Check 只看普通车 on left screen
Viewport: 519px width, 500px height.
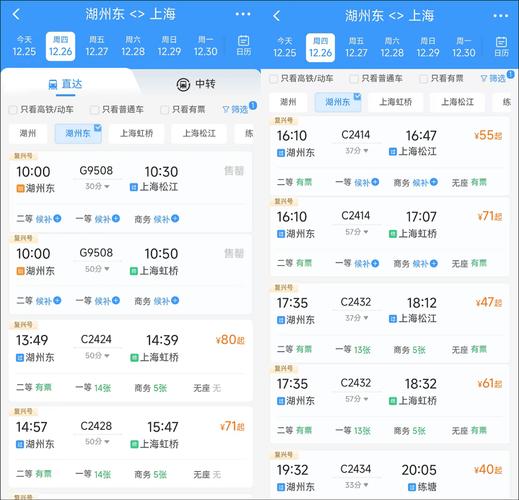point(94,110)
